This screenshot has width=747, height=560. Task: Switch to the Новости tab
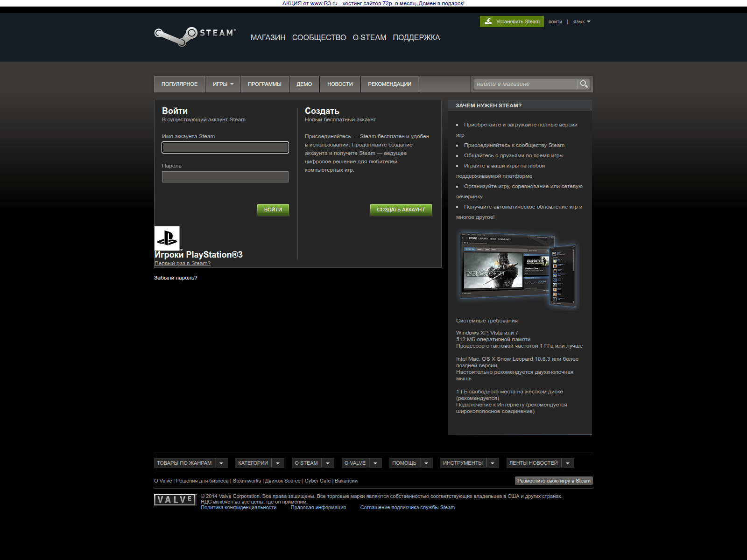coord(340,84)
